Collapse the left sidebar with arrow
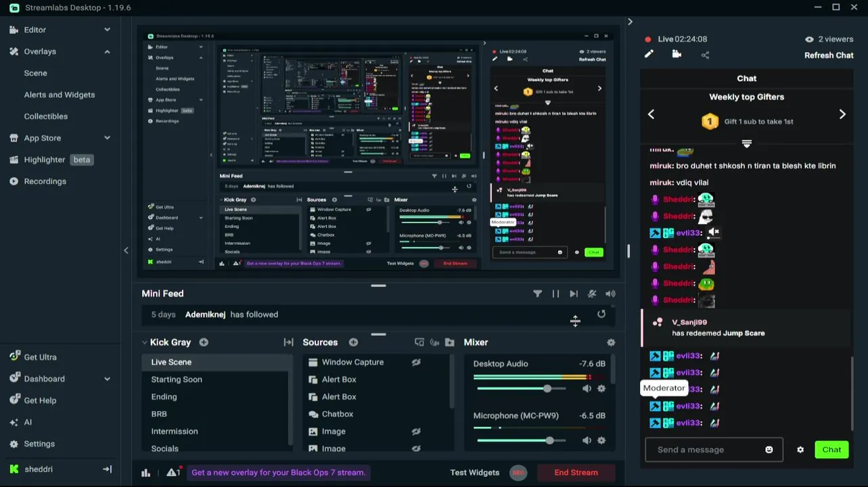 point(126,250)
